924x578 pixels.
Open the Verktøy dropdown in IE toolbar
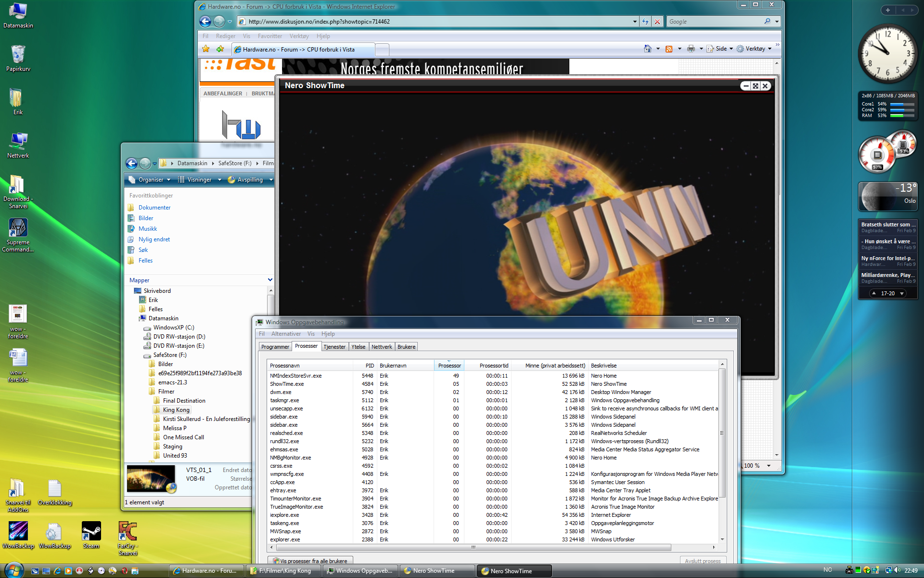point(754,49)
